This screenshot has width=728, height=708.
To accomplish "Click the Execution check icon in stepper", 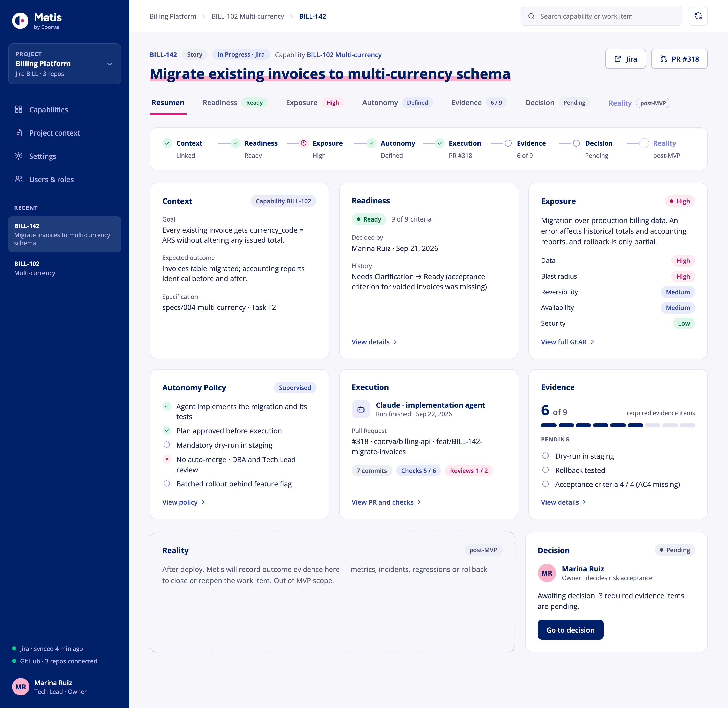I will 440,143.
